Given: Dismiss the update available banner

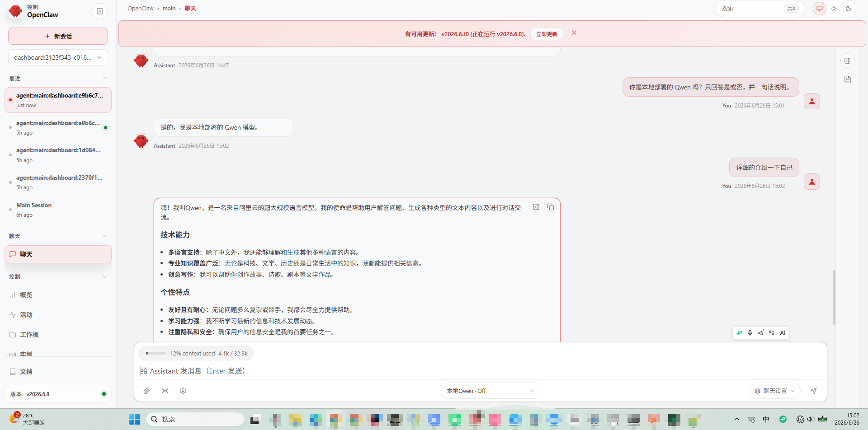Looking at the screenshot, I should (x=574, y=33).
